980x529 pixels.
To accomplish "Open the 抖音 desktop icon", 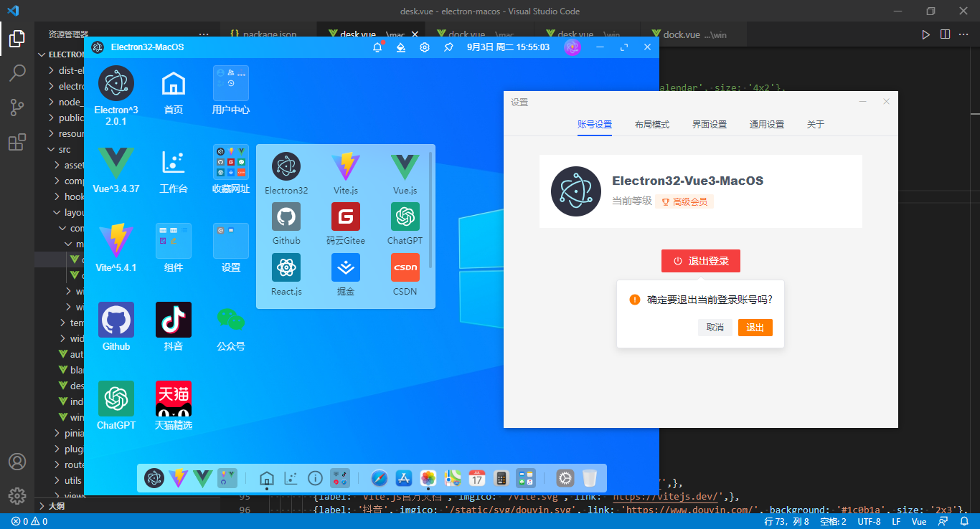I will 173,320.
